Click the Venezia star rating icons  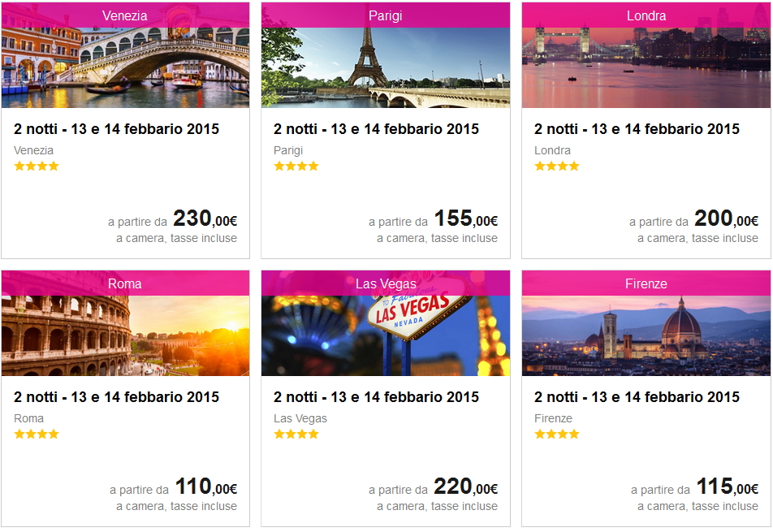pyautogui.click(x=37, y=167)
